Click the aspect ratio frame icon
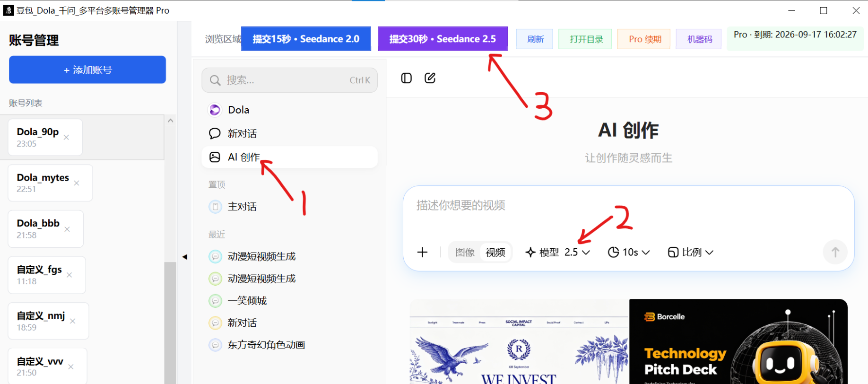The height and width of the screenshot is (384, 868). click(673, 252)
